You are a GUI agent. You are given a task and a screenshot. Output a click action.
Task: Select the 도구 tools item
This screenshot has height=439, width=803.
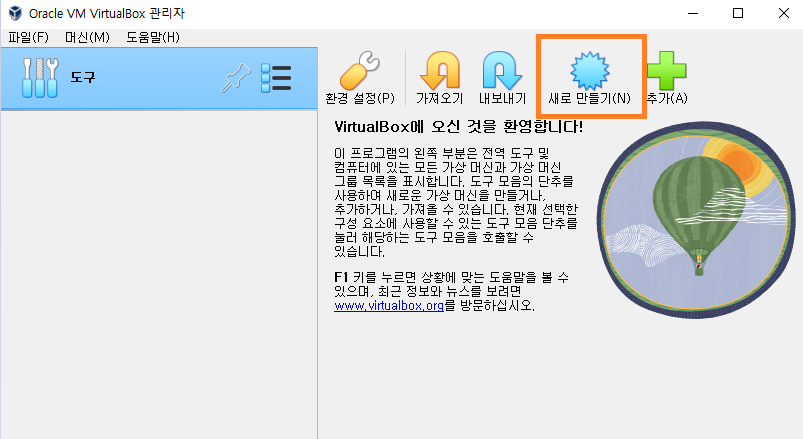coord(159,78)
